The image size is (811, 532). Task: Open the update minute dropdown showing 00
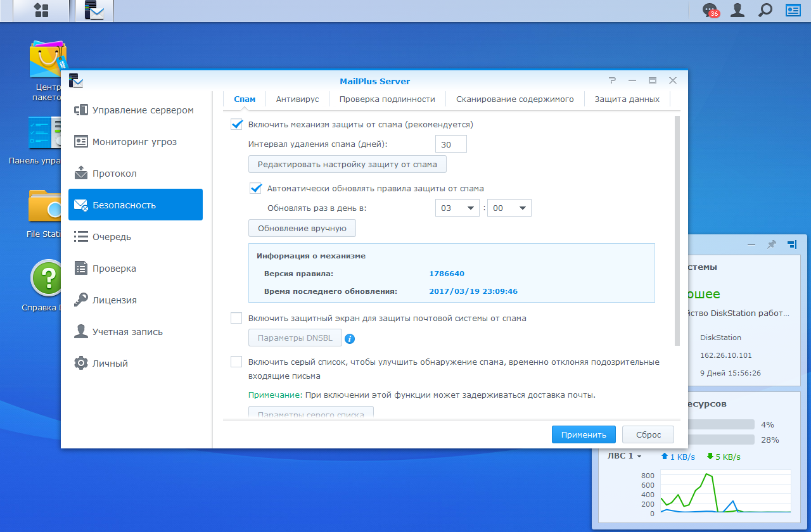509,208
